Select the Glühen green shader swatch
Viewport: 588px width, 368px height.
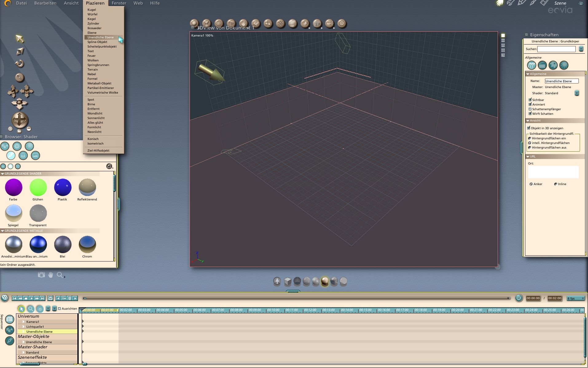point(38,187)
